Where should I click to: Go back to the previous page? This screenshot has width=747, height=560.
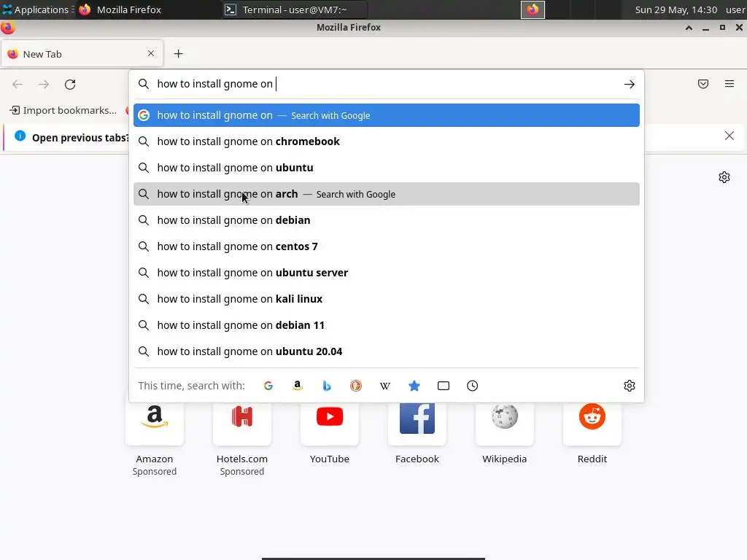pos(18,85)
